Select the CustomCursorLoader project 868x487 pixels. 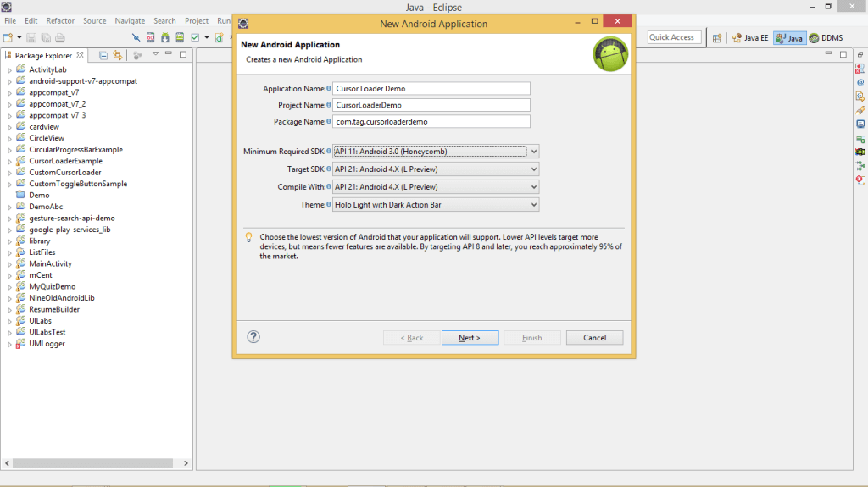click(x=64, y=172)
